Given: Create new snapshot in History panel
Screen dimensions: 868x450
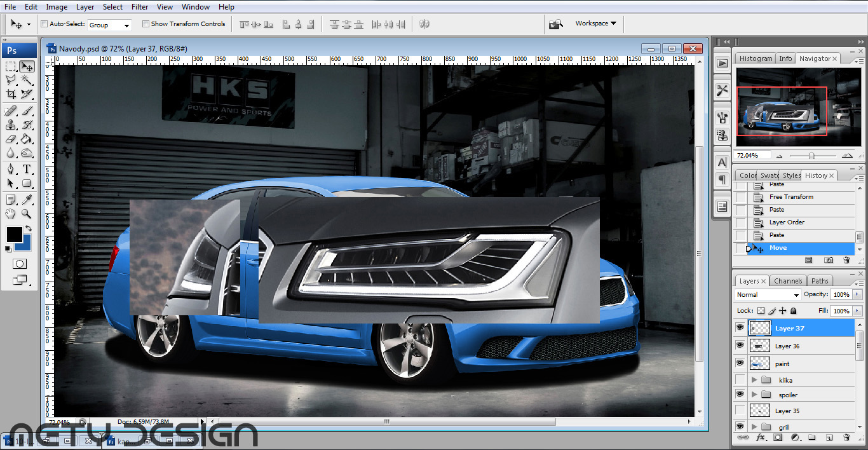Looking at the screenshot, I should click(x=829, y=260).
